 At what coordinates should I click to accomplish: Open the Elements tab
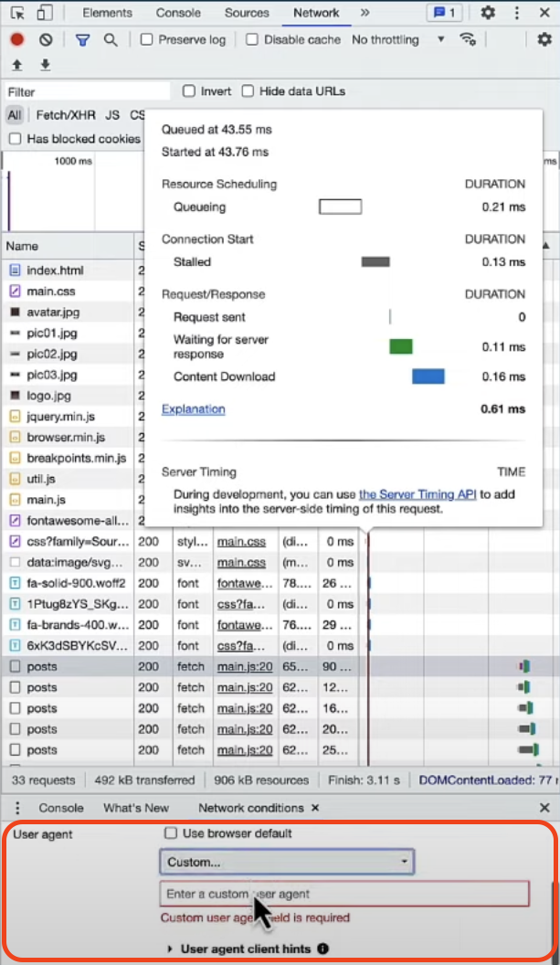click(107, 12)
